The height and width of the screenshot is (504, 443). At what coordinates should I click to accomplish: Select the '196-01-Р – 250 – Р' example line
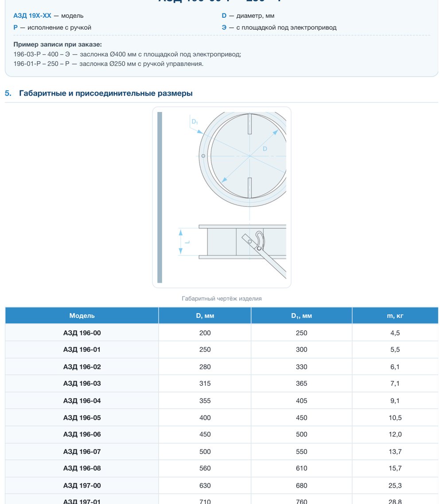pyautogui.click(x=109, y=64)
